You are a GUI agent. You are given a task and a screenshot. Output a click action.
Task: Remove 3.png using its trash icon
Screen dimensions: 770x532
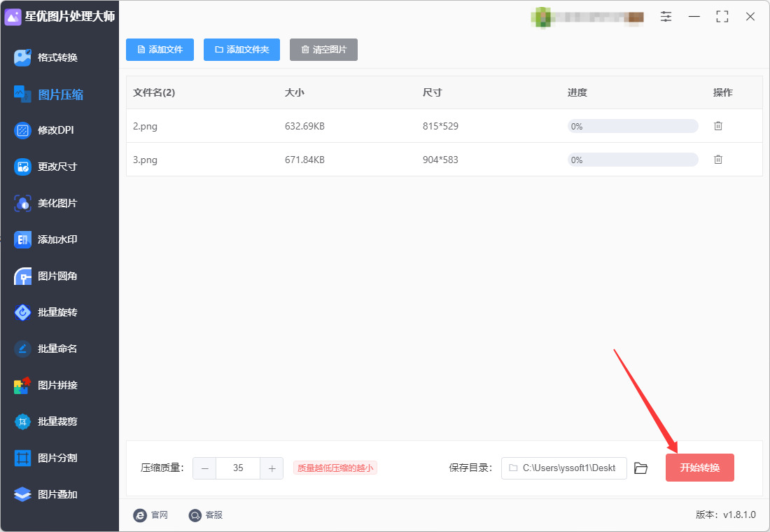[718, 159]
